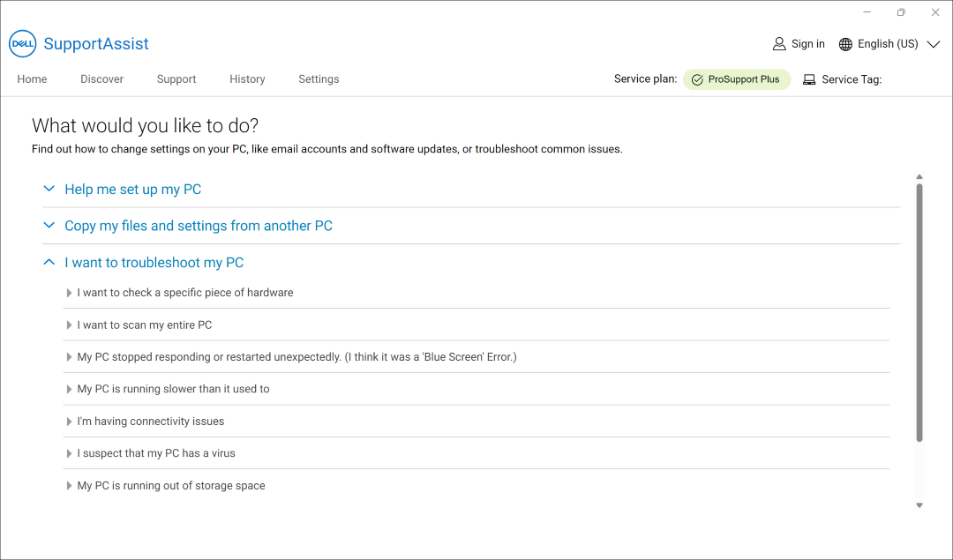Switch to the History tab
The height and width of the screenshot is (560, 953).
[x=247, y=79]
